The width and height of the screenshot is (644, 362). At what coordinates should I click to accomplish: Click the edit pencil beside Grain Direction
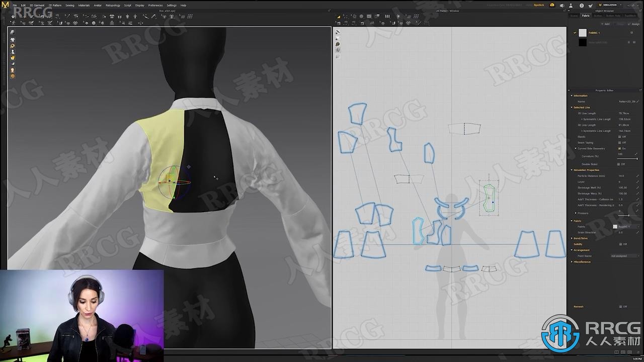pos(637,232)
